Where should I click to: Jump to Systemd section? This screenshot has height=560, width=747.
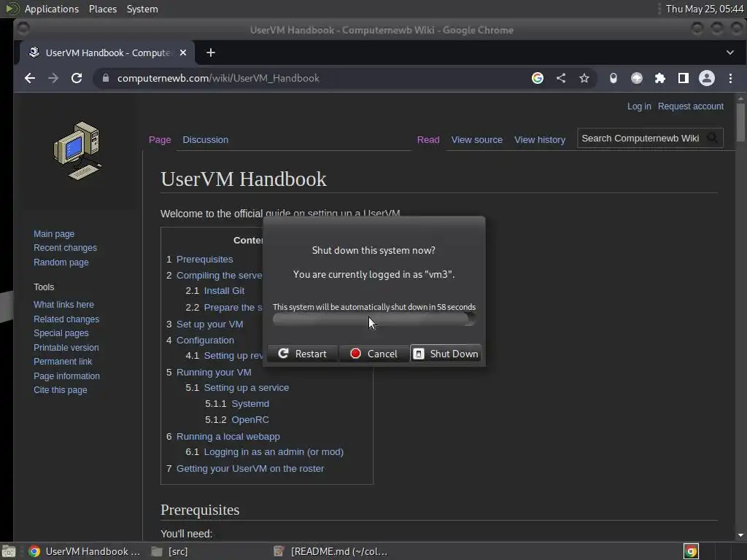click(x=250, y=404)
